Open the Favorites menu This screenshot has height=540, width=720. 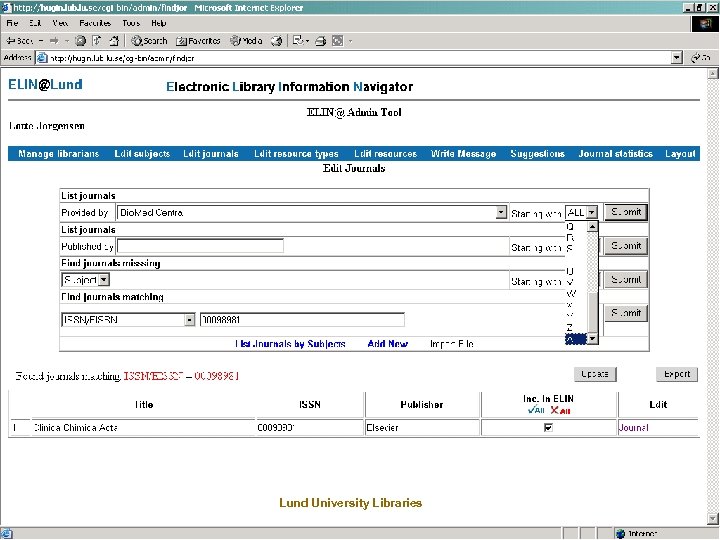click(x=95, y=23)
